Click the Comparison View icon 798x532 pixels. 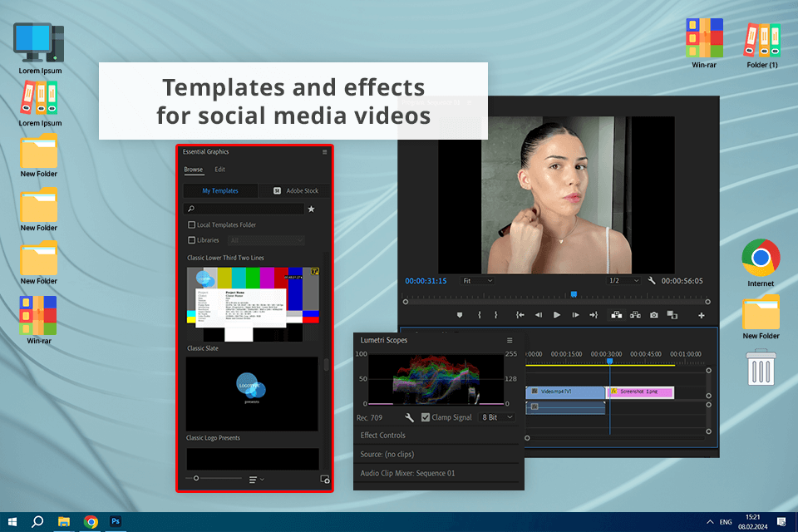point(672,315)
